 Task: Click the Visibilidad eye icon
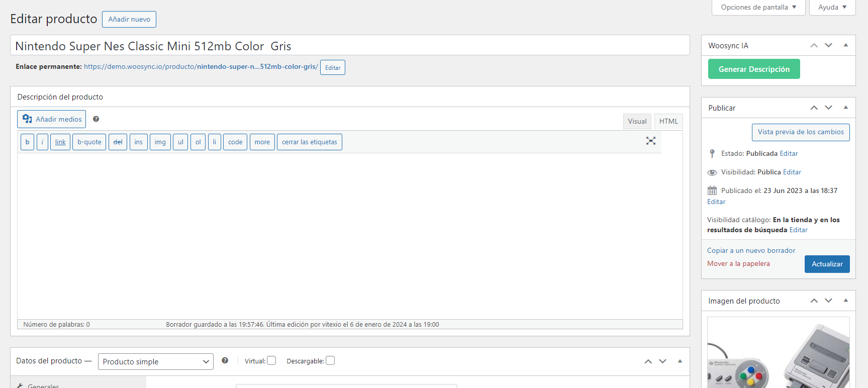712,172
